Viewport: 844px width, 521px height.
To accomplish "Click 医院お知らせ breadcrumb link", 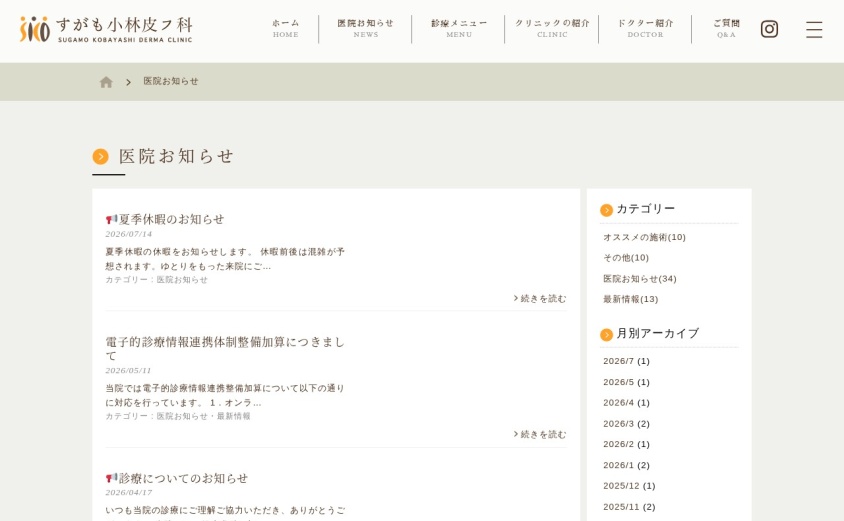I will (171, 81).
